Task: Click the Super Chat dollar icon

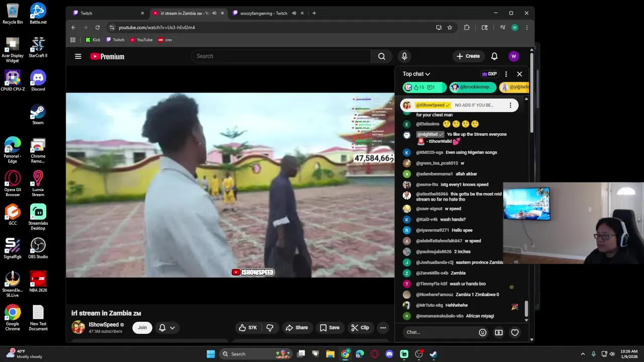Action: click(x=499, y=332)
